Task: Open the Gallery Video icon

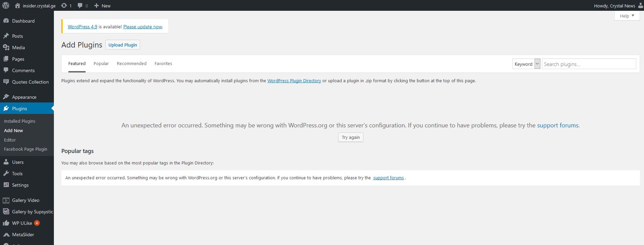Action: coord(6,200)
